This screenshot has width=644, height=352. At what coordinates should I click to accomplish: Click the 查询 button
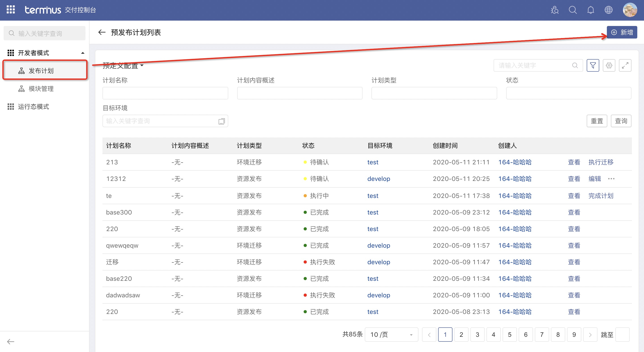[x=621, y=121]
